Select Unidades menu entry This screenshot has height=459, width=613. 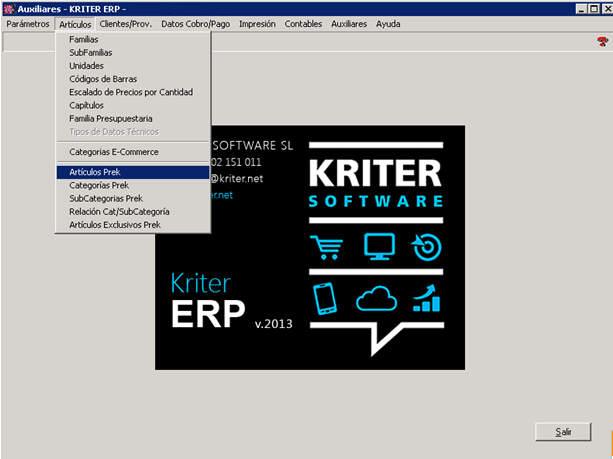[x=133, y=66]
